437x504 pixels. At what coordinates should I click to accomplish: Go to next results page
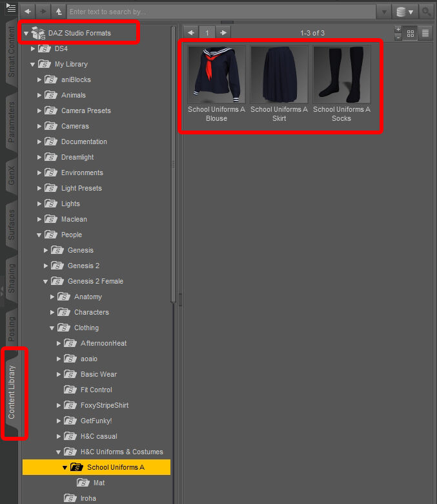point(223,33)
